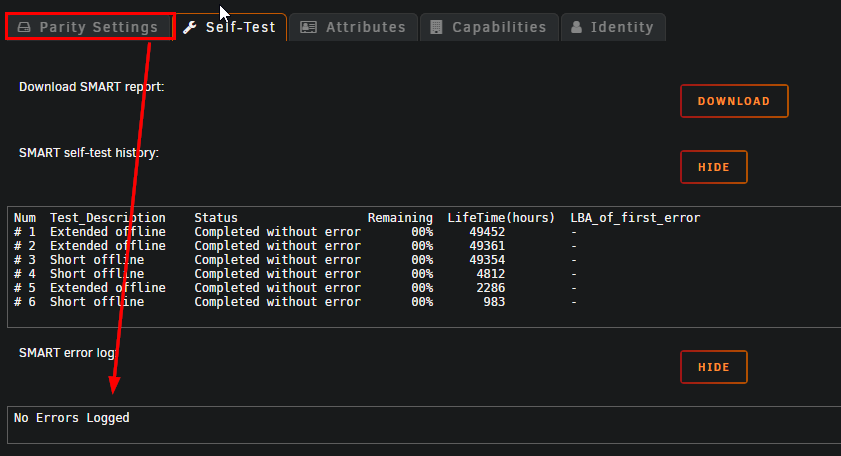Open the Capabilities tab
Viewport: 841px width, 456px height.
click(x=489, y=27)
